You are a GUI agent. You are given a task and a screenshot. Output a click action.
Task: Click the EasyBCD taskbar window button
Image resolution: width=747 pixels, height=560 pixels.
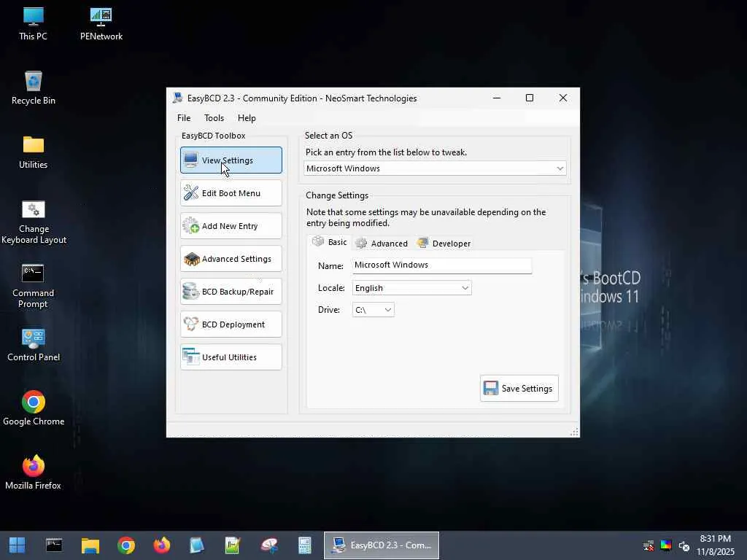(x=382, y=545)
